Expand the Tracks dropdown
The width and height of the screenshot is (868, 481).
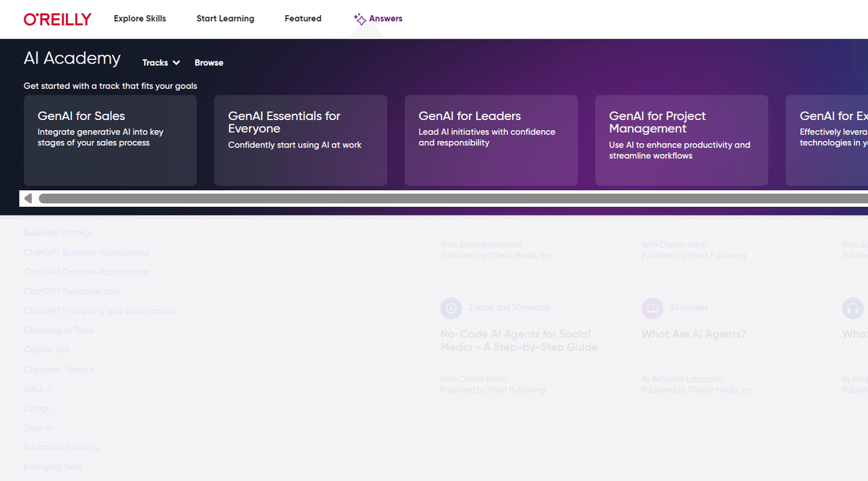[161, 63]
